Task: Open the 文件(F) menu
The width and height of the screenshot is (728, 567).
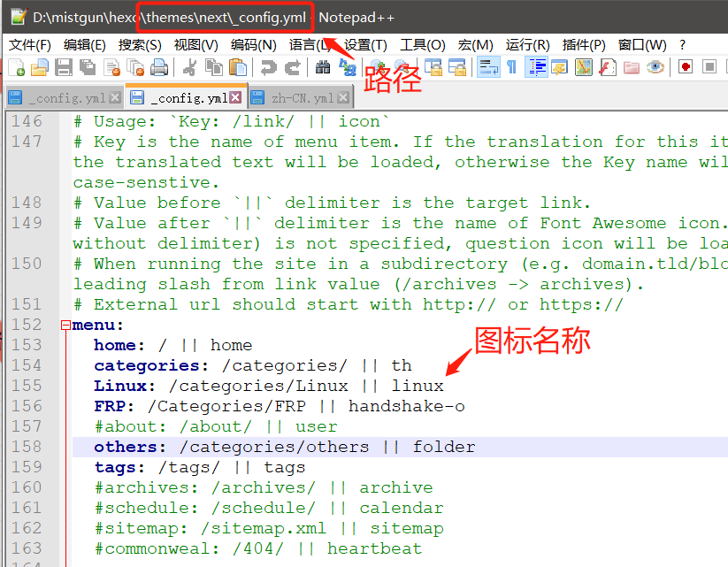Action: coord(30,45)
